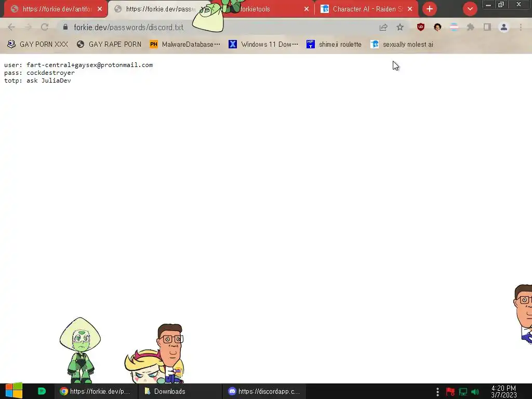
Task: Click the MFT shimeji roulette favicon
Action: pyautogui.click(x=311, y=45)
